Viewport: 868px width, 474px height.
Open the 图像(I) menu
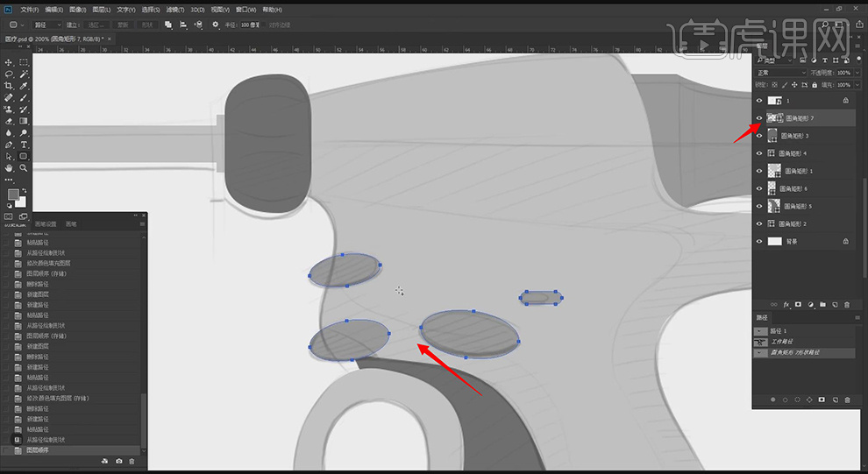coord(77,10)
